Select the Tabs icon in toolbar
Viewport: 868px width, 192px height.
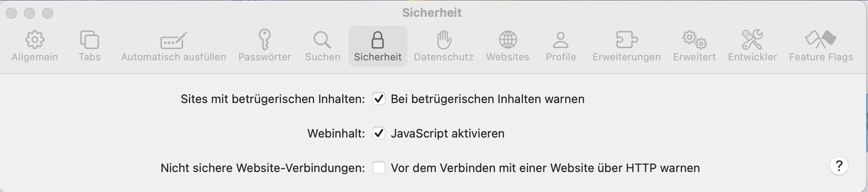[x=89, y=40]
